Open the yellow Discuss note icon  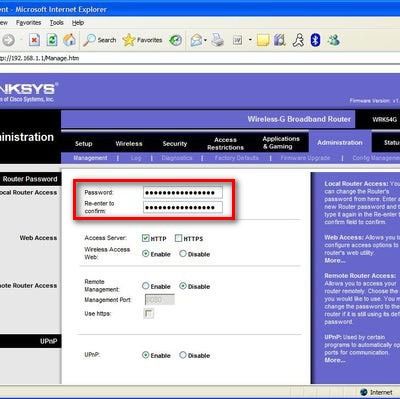(263, 40)
